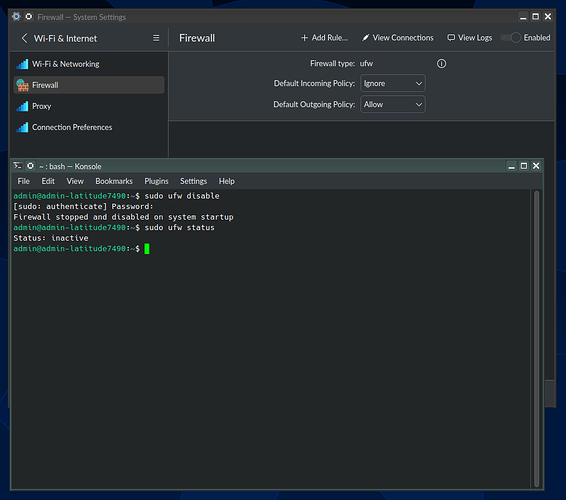Click View Connections in Firewall header
Screen dimensions: 566x500
398,38
